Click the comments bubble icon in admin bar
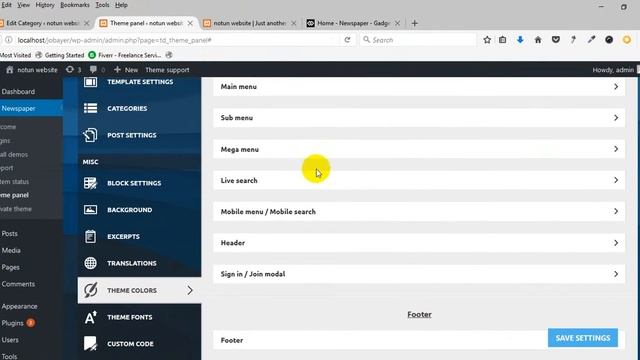Viewport: 640px width, 360px height. (x=93, y=70)
